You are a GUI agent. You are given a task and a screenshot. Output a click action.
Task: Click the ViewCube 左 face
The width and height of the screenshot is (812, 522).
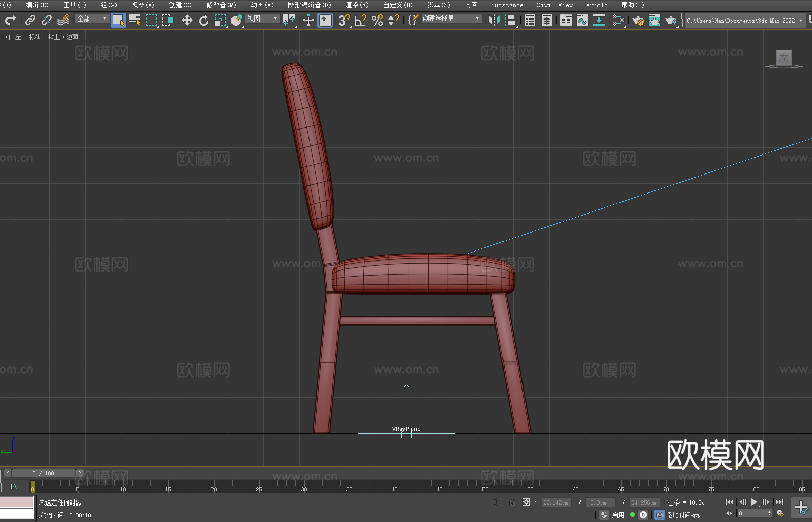(784, 57)
